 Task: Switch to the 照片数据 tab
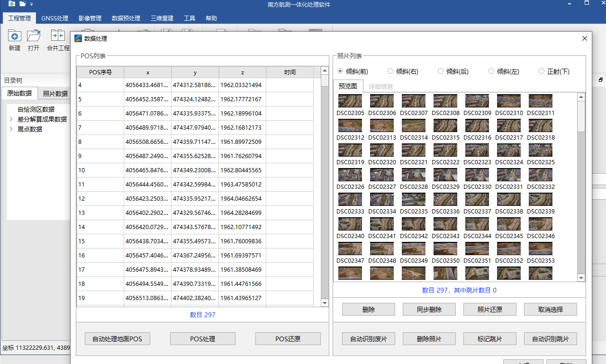(55, 93)
